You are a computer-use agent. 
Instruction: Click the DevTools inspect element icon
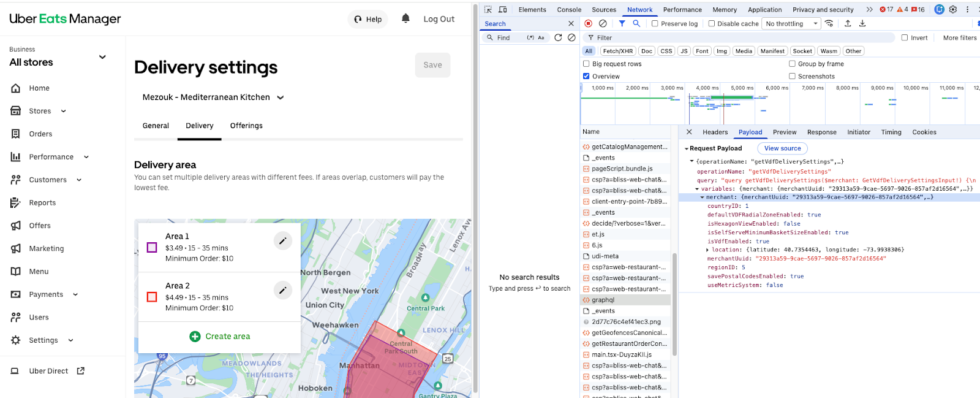click(488, 10)
